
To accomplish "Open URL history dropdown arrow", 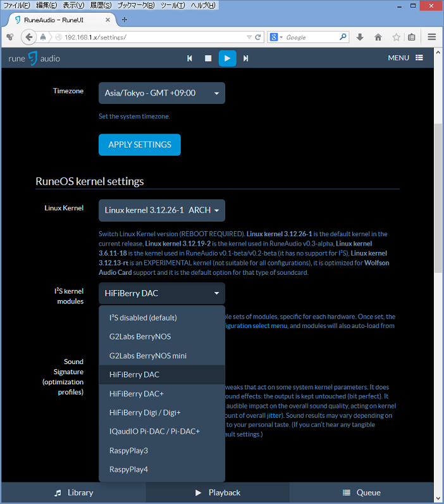I will 249,37.
